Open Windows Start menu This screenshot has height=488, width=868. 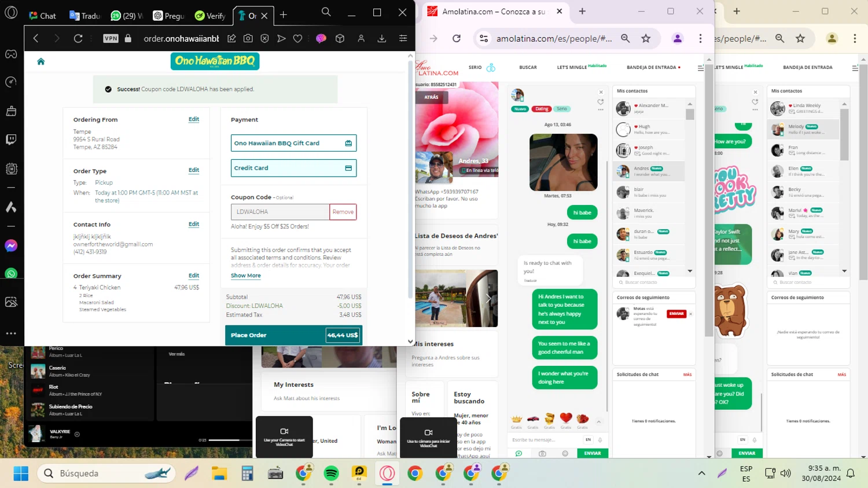point(21,474)
